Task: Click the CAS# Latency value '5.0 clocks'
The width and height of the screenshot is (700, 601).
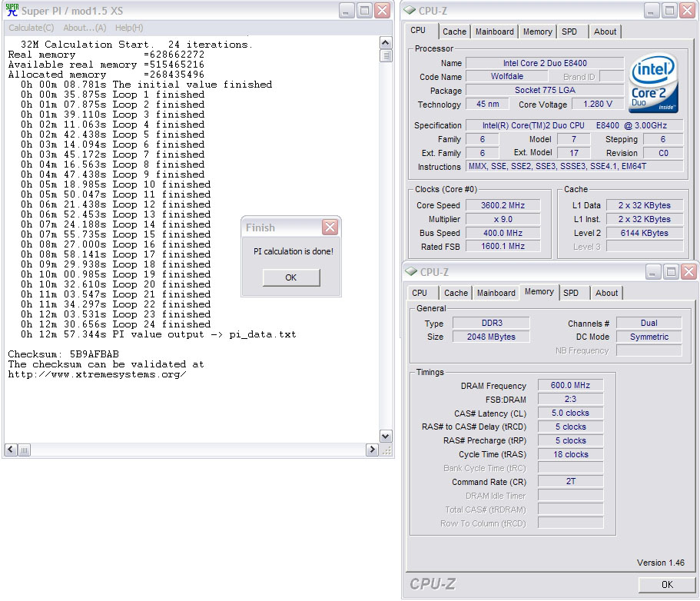Action: click(571, 413)
